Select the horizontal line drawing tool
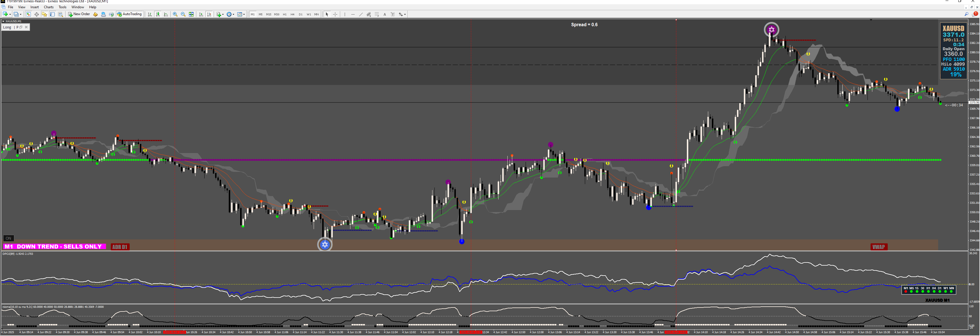This screenshot has width=980, height=336. (353, 15)
